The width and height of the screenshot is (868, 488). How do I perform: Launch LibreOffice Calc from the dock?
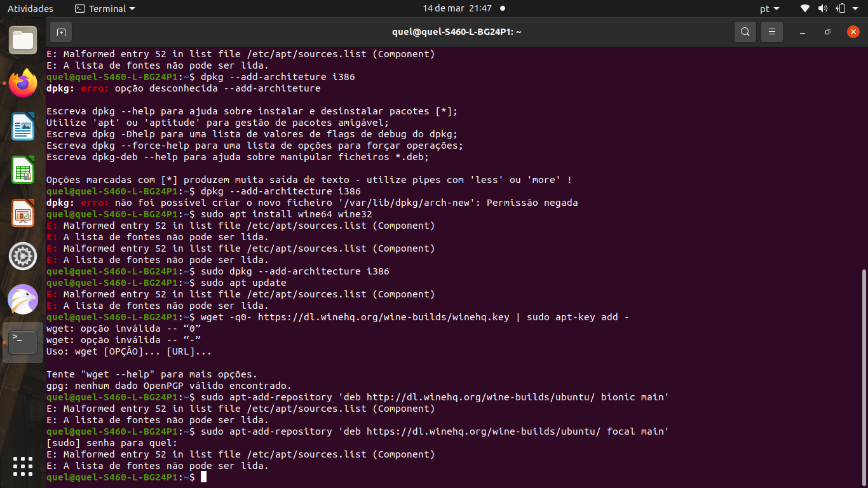pyautogui.click(x=23, y=170)
